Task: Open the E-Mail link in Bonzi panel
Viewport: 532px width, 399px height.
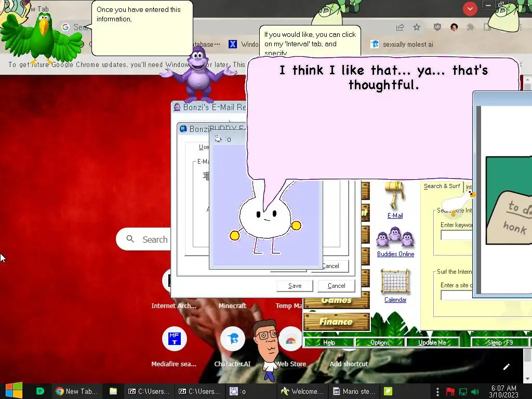Action: [395, 216]
